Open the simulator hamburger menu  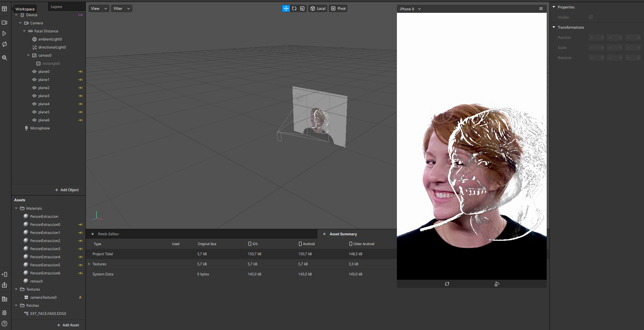tap(541, 9)
